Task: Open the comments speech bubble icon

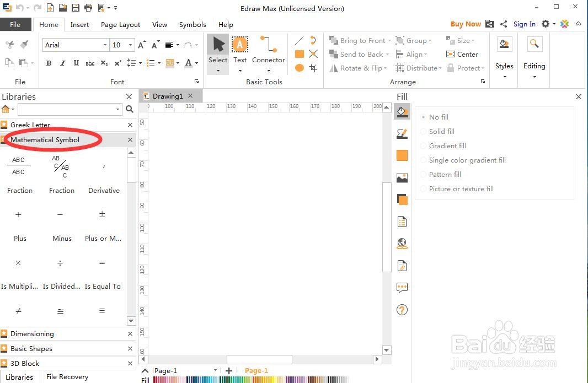Action: point(402,288)
